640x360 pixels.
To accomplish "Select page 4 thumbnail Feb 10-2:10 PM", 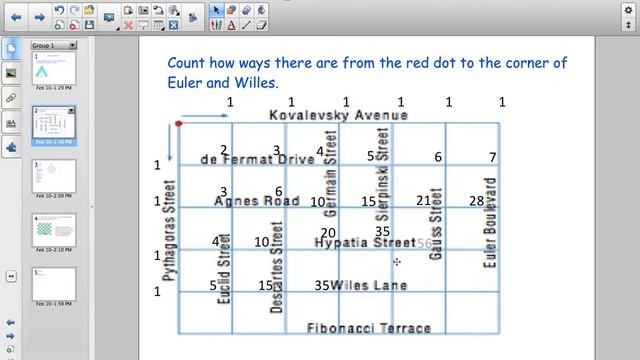I will tap(54, 230).
